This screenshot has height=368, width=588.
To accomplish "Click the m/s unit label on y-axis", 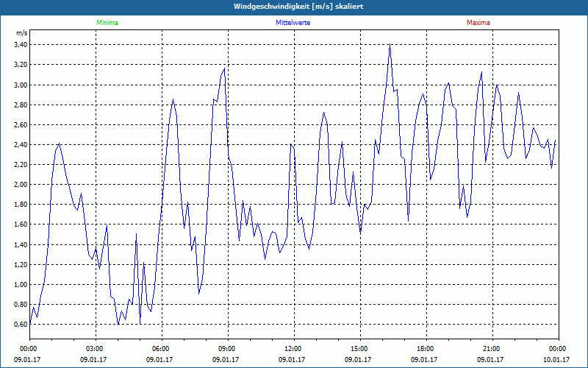I will [x=22, y=33].
